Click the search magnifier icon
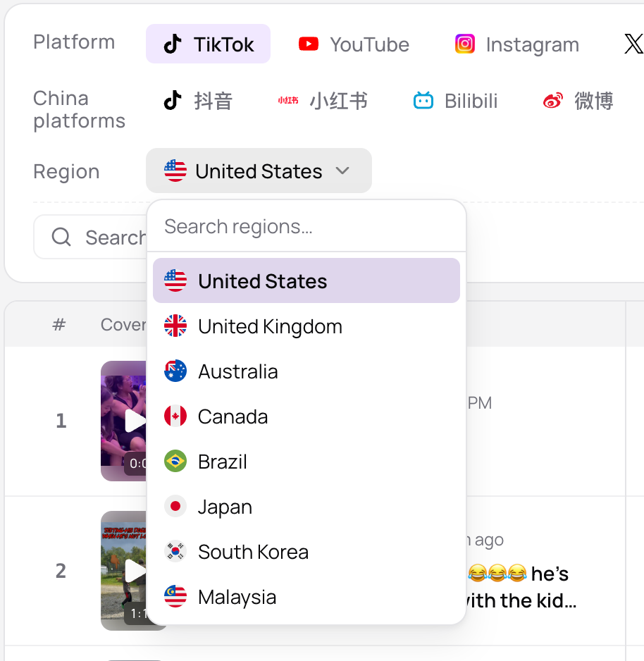The image size is (644, 661). point(61,237)
